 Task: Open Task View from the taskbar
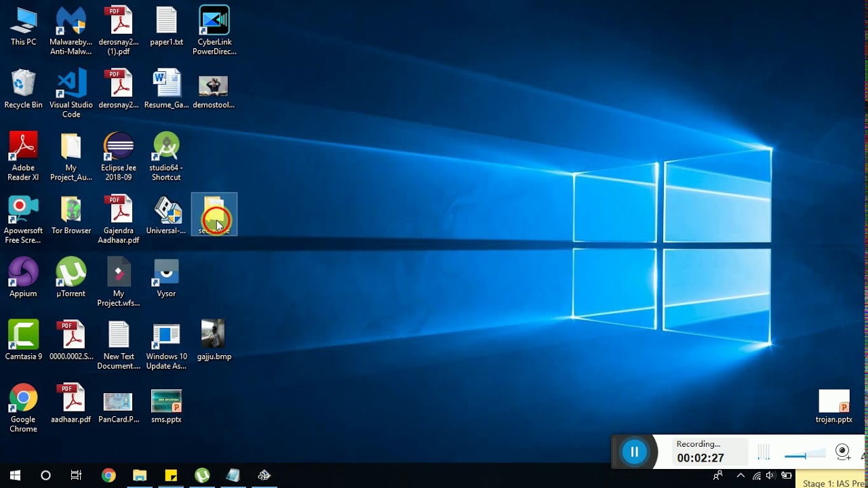pyautogui.click(x=77, y=476)
